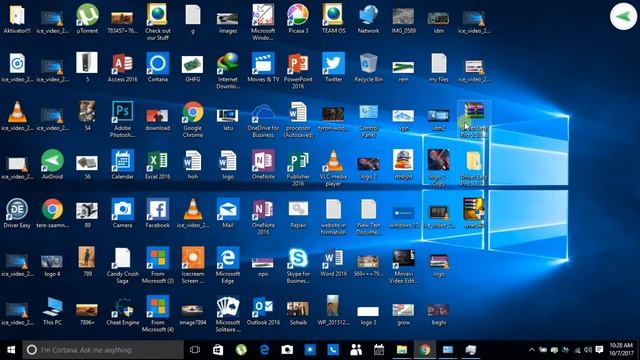Screen dimensions: 640x360
Task: Open the Windows Start menu
Action: click(x=11, y=350)
